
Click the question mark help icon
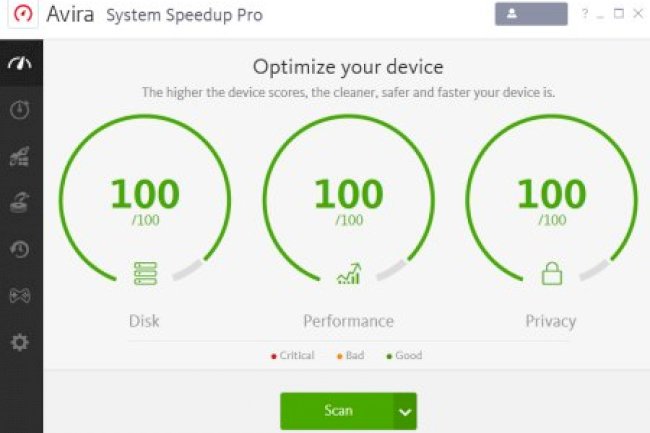pos(585,14)
